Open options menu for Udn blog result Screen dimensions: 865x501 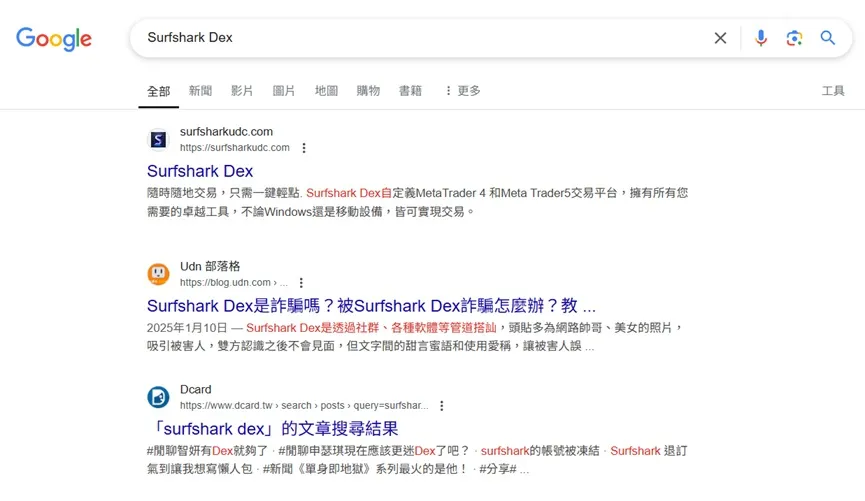point(301,283)
